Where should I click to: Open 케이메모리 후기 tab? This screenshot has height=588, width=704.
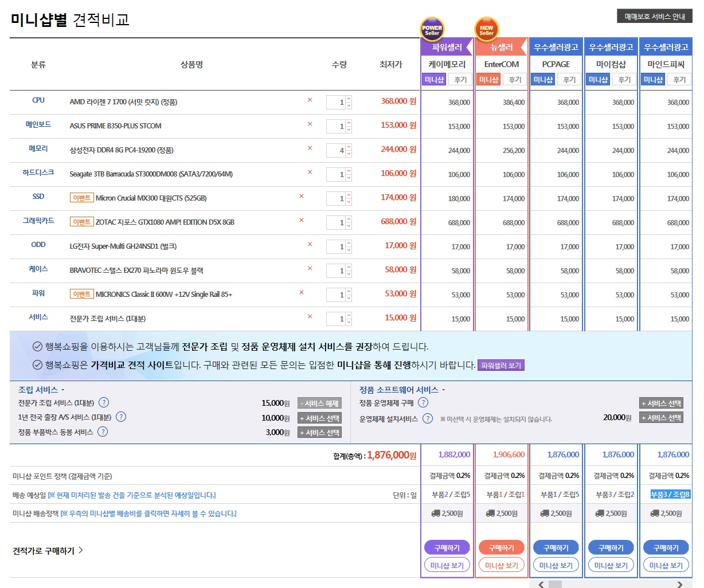point(460,80)
